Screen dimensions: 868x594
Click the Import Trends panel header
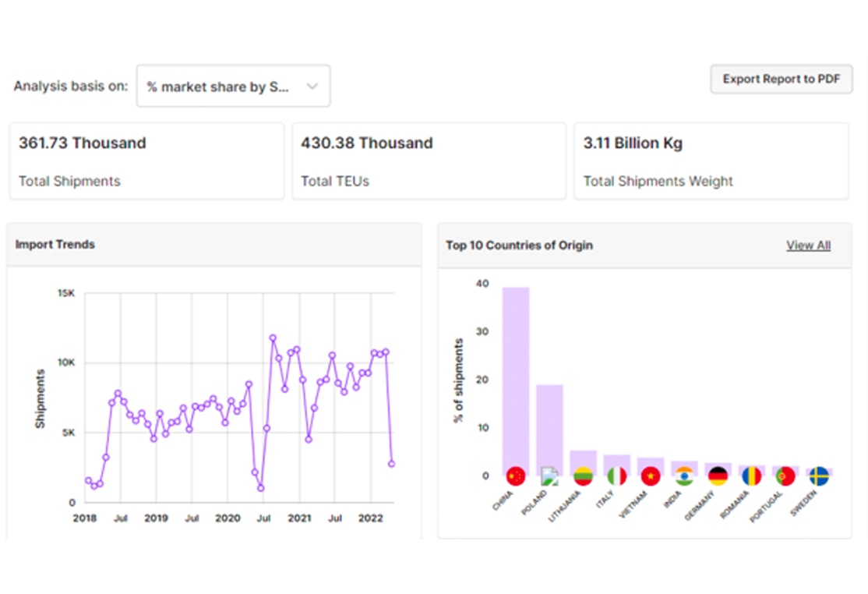[x=55, y=244]
